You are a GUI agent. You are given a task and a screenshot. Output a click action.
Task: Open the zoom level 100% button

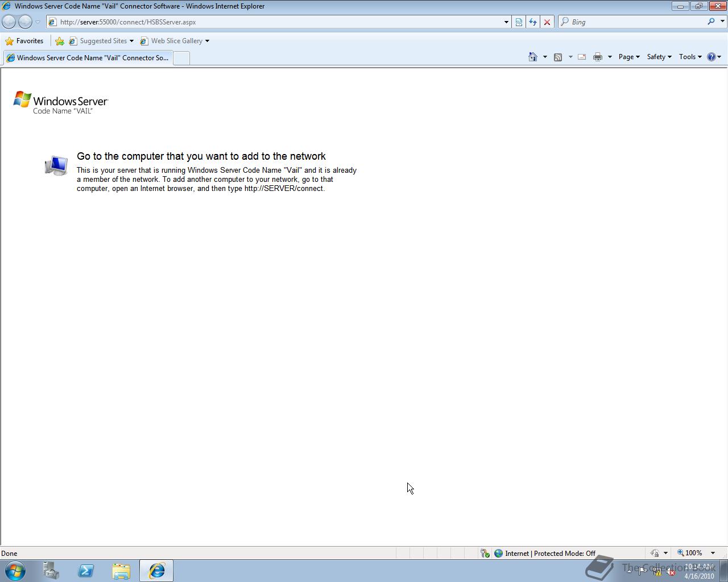689,553
